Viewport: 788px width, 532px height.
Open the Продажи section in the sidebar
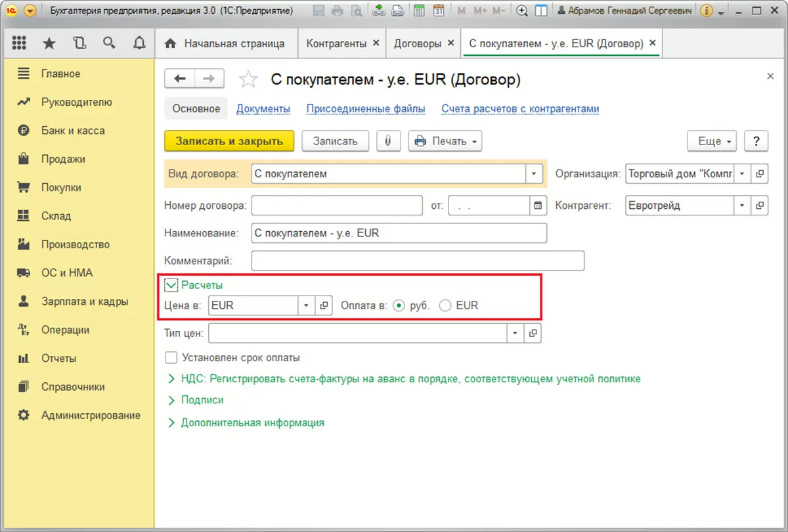[x=63, y=159]
